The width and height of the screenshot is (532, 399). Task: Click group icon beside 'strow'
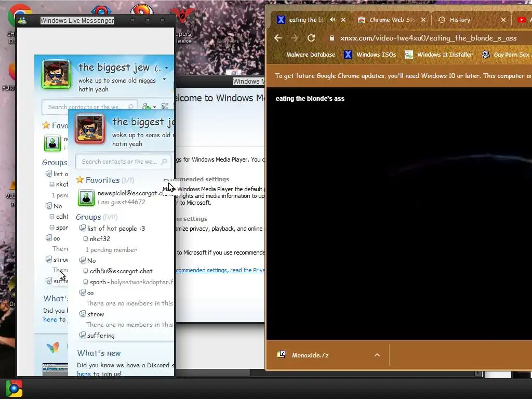click(x=82, y=314)
